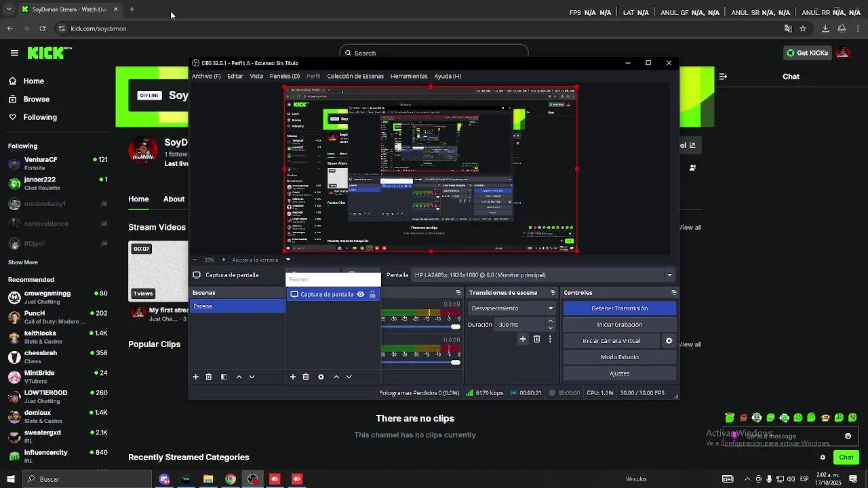Adjust the lower audio mixer volume slider
The width and height of the screenshot is (868, 488).
pos(421,362)
